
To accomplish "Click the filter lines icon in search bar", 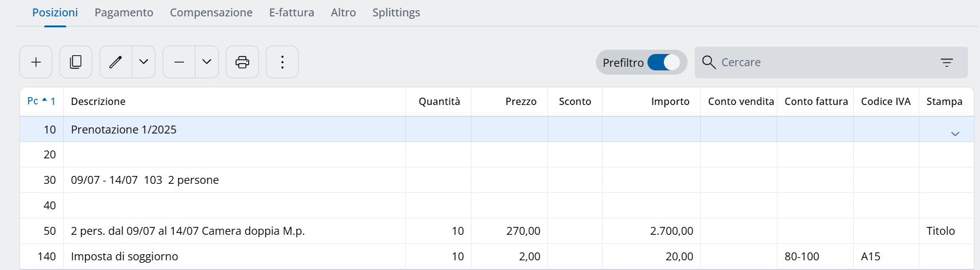I will 947,62.
